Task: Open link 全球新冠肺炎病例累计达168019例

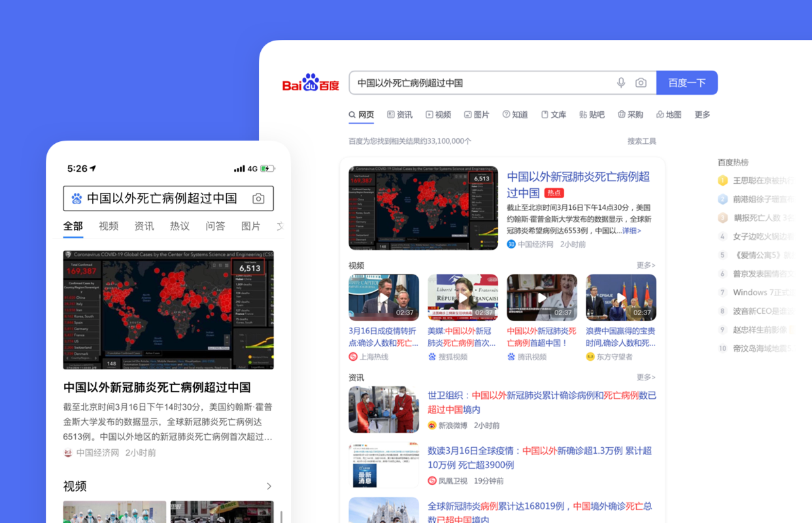Action: 539,513
